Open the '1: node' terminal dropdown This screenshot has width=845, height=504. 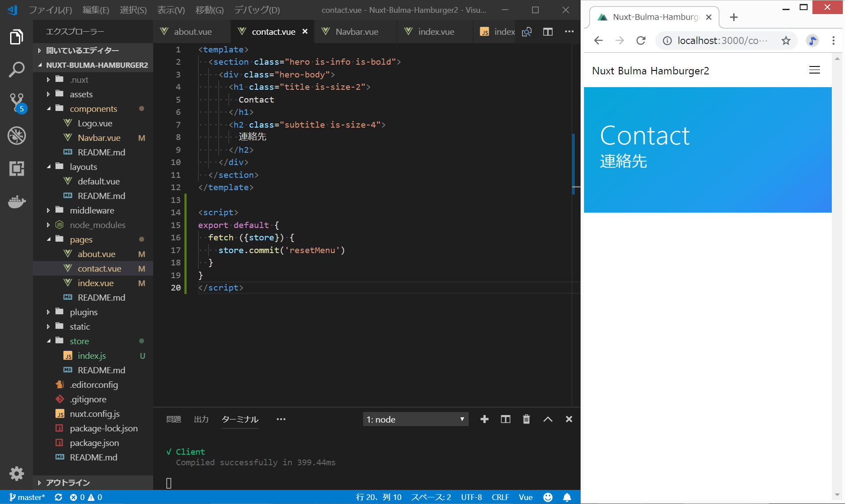(415, 419)
